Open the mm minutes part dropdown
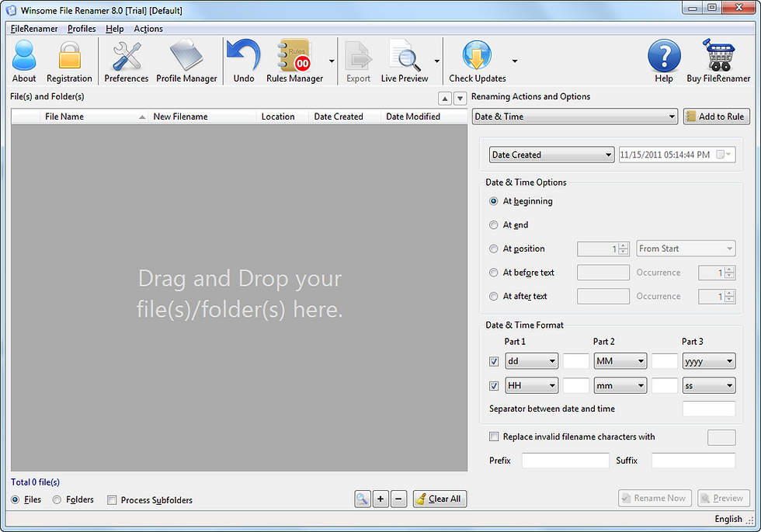This screenshot has height=532, width=761. tap(620, 386)
